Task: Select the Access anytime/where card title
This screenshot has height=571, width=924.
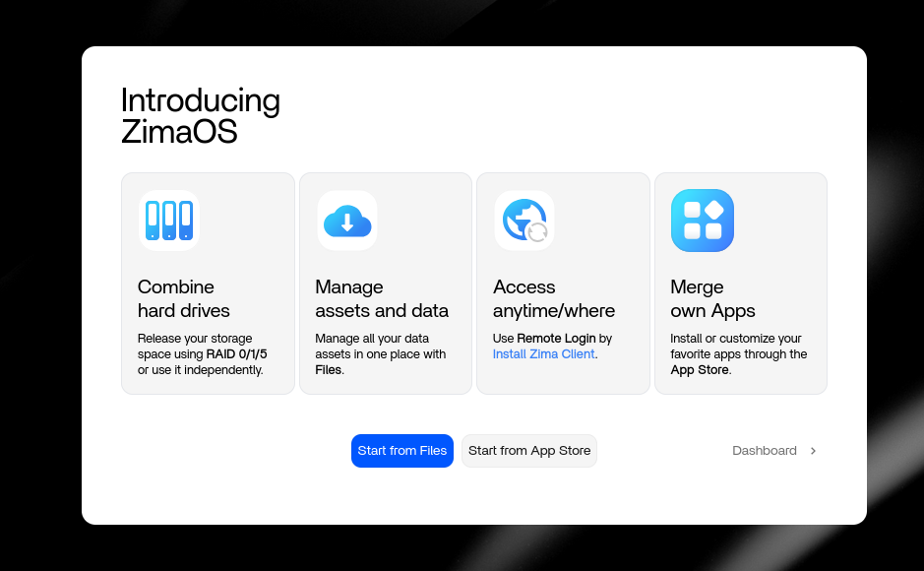Action: [553, 298]
